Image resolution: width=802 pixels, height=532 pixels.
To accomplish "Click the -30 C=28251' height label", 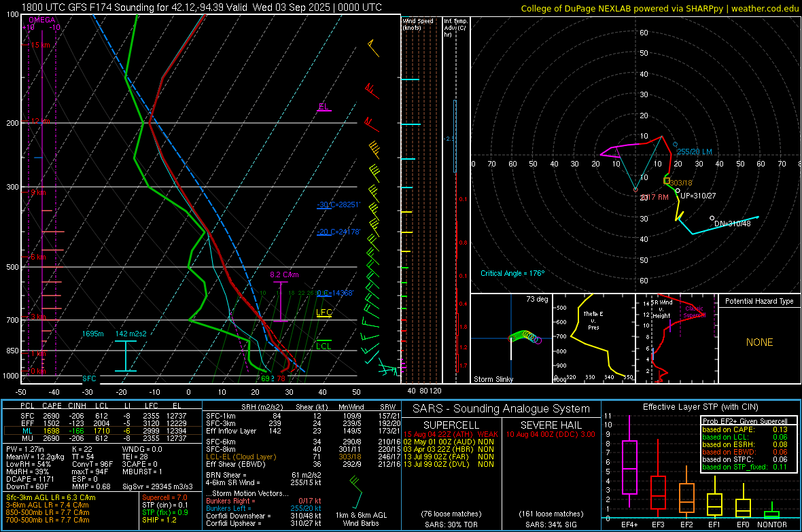I will tap(338, 205).
